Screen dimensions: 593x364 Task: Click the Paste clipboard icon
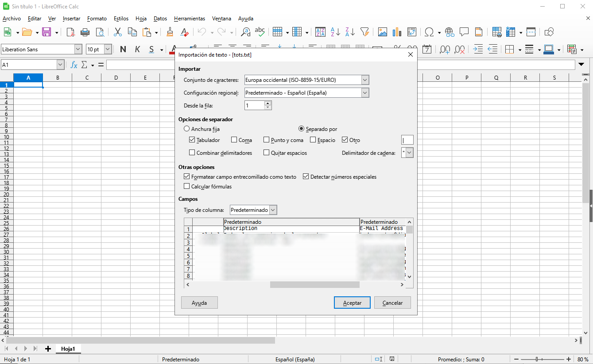(x=147, y=32)
